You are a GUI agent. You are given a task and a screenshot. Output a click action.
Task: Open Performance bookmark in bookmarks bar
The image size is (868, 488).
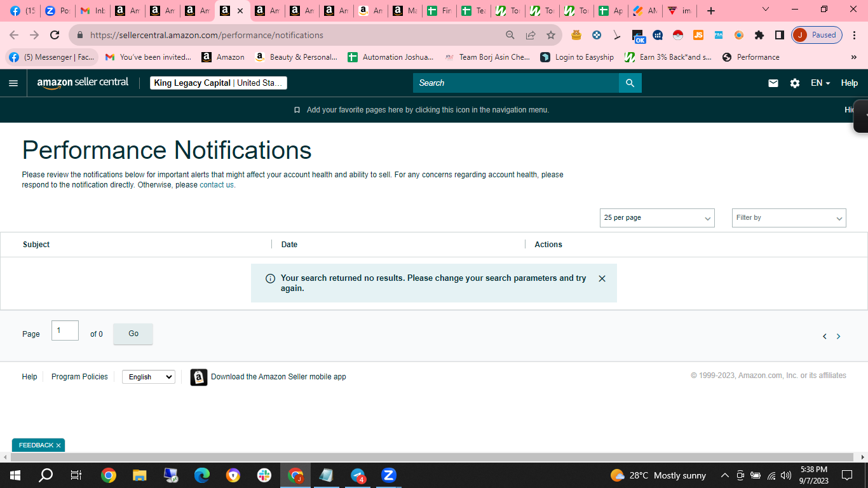(751, 57)
